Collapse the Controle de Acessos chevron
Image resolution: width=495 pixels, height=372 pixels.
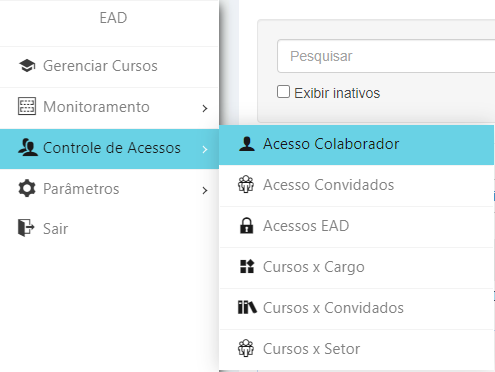(205, 150)
